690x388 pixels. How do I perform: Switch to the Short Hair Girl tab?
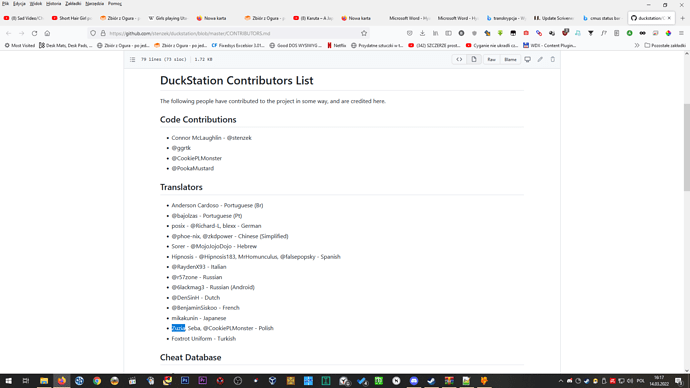coord(72,18)
